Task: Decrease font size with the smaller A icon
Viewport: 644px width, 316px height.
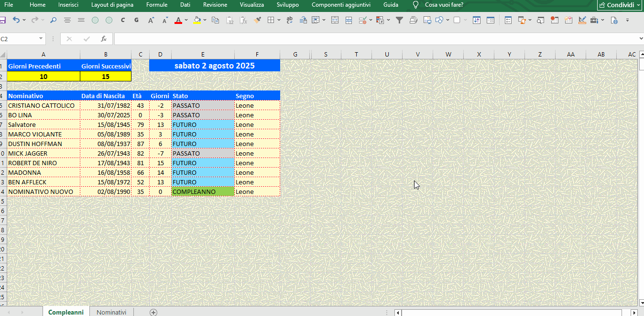Action: [165, 20]
